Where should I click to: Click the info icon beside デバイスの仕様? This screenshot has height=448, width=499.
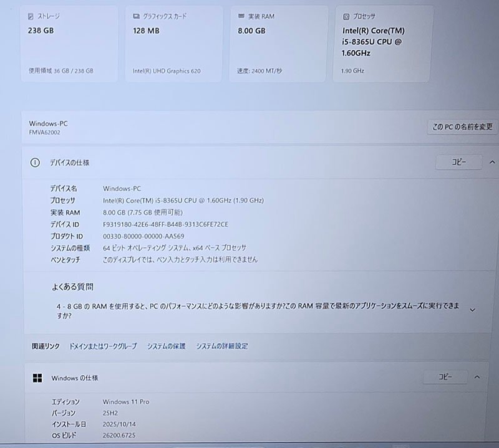click(x=35, y=163)
